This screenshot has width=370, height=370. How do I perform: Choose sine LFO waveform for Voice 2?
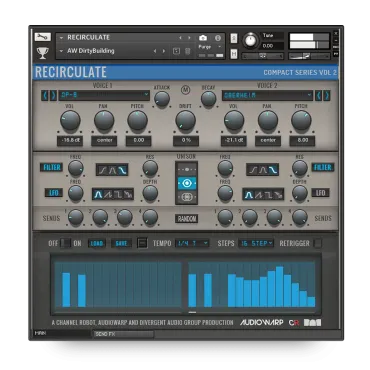click(249, 195)
